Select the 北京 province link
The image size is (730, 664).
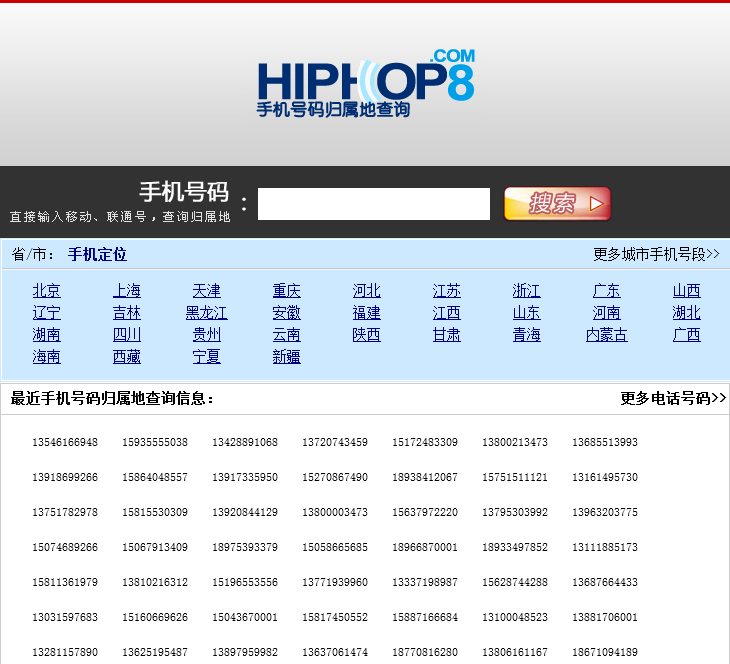tap(47, 291)
